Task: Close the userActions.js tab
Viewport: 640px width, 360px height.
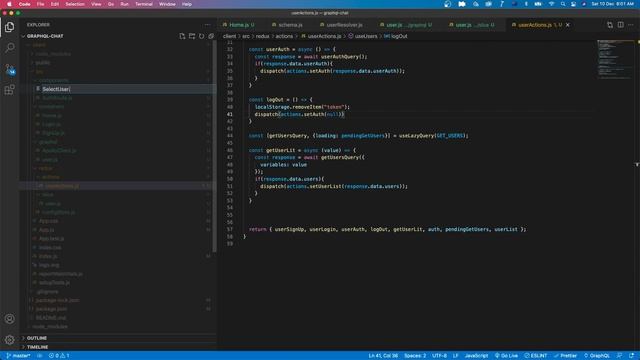Action: pyautogui.click(x=568, y=25)
